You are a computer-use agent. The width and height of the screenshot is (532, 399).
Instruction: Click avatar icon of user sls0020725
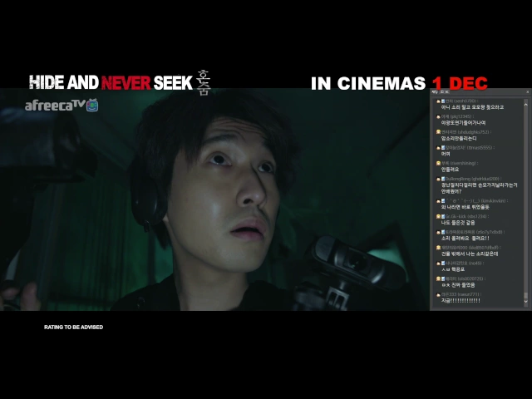(438, 279)
